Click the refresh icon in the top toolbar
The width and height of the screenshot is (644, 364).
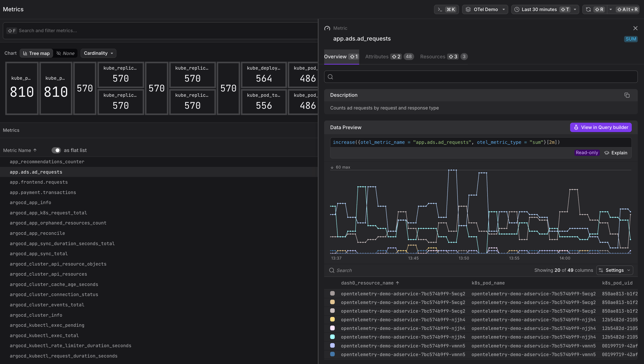(588, 9)
